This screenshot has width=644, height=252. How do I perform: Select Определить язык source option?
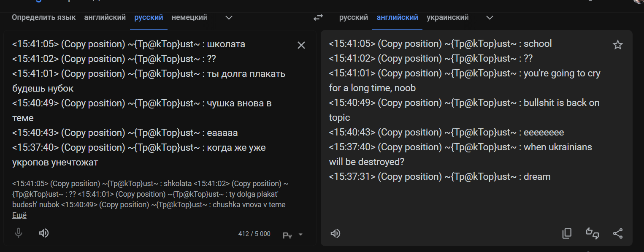coord(43,17)
